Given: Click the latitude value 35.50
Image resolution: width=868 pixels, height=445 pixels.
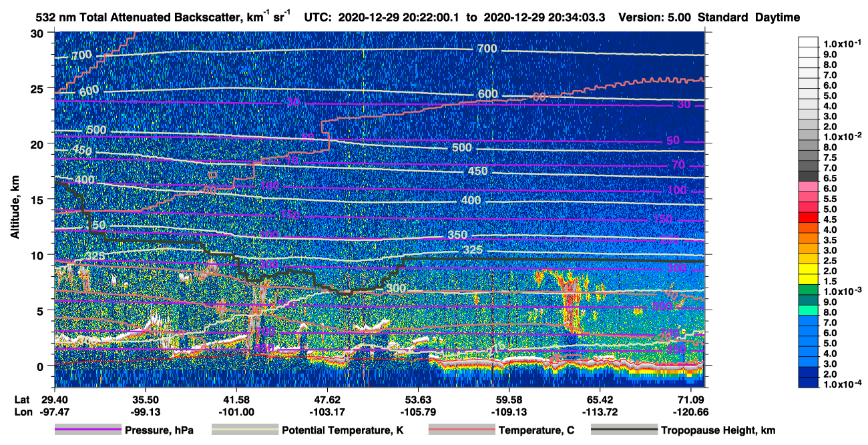Looking at the screenshot, I should pyautogui.click(x=145, y=398).
